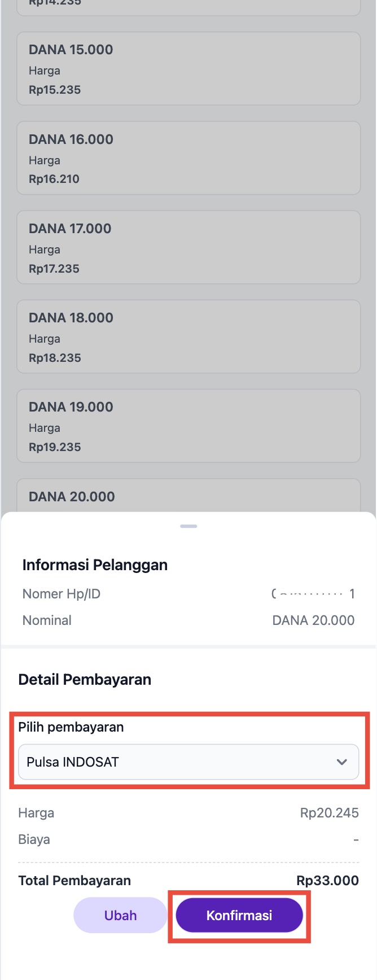Select the DANA 15.000 option card
This screenshot has width=377, height=980.
tap(188, 69)
